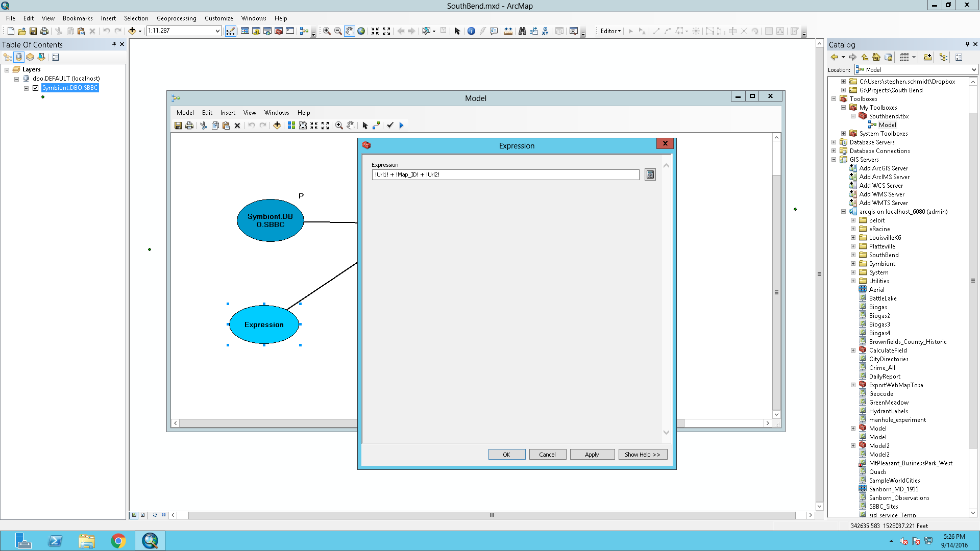The height and width of the screenshot is (551, 980).
Task: Select the Identify tool icon
Action: [x=471, y=31]
